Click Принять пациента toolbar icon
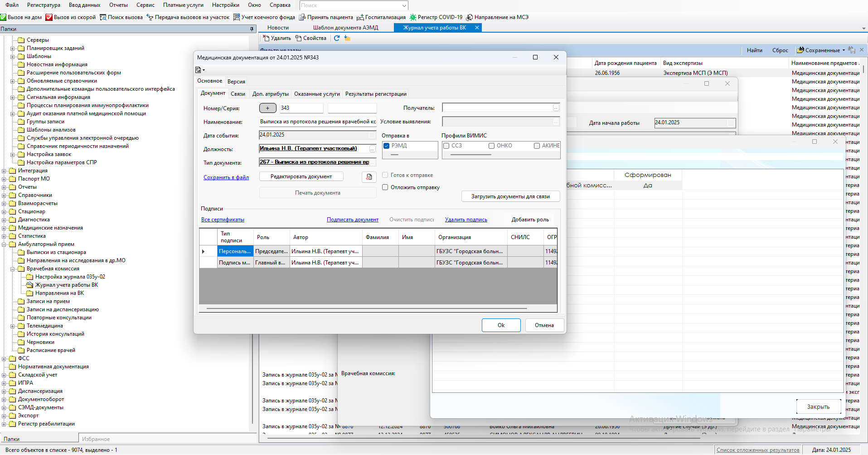 [302, 17]
